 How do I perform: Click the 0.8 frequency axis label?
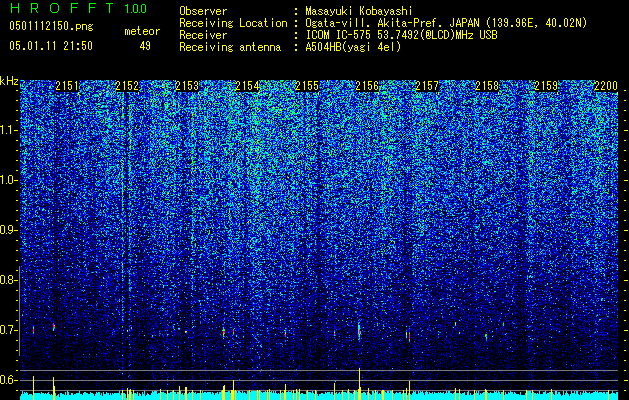point(8,280)
